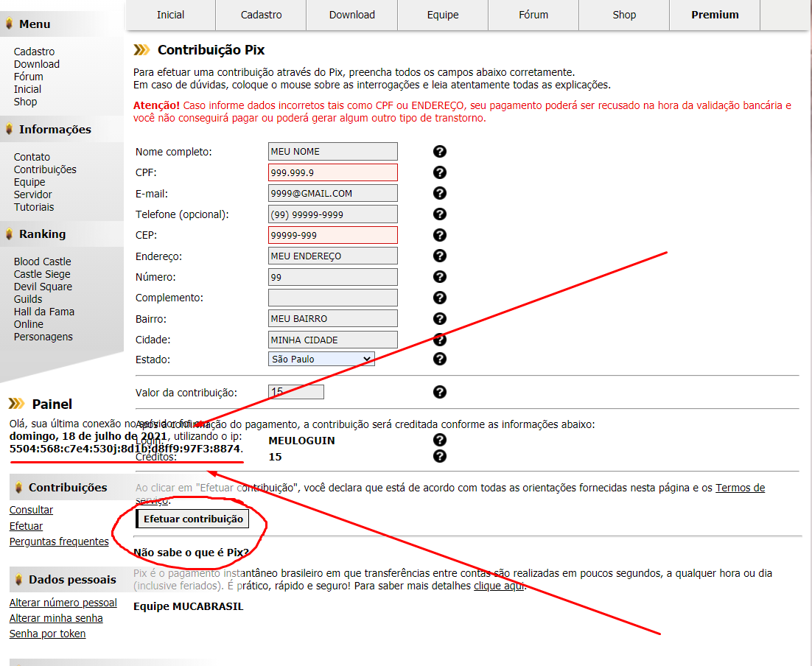The width and height of the screenshot is (812, 666).
Task: Open Castle Siege ranking in sidebar
Action: (42, 274)
